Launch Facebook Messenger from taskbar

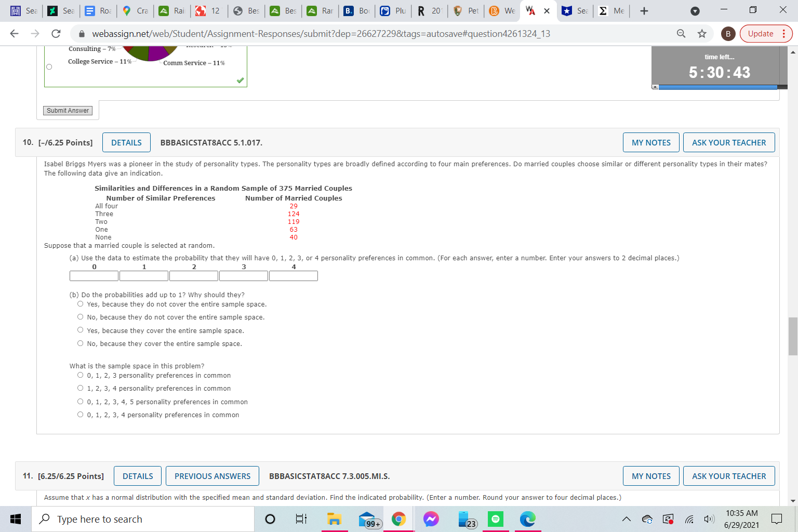(x=431, y=518)
